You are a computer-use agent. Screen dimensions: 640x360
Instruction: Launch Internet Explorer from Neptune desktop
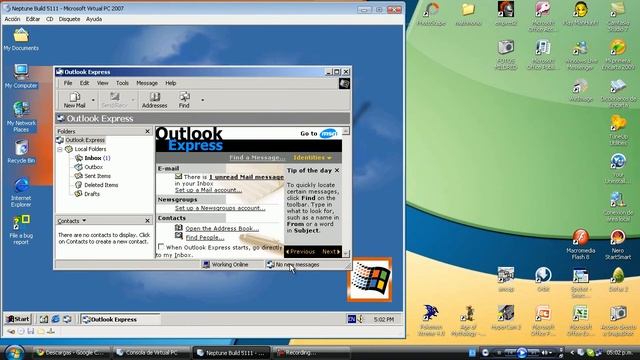[21, 185]
